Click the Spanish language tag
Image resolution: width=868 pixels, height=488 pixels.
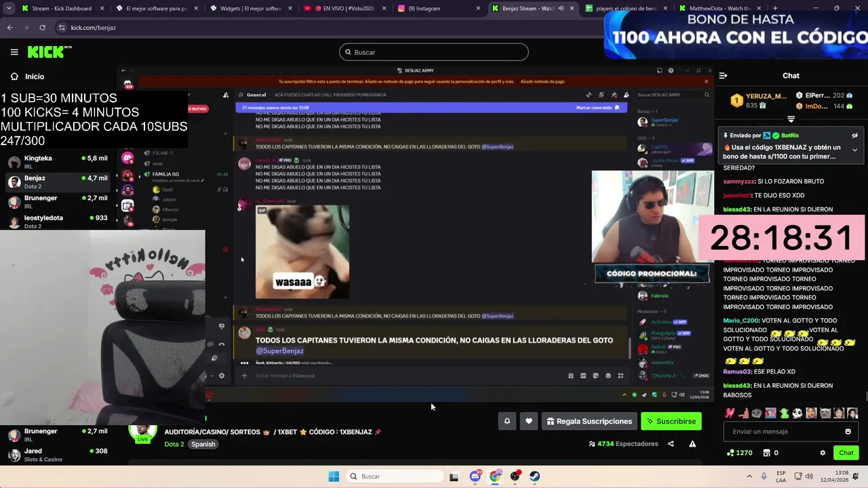coord(203,445)
